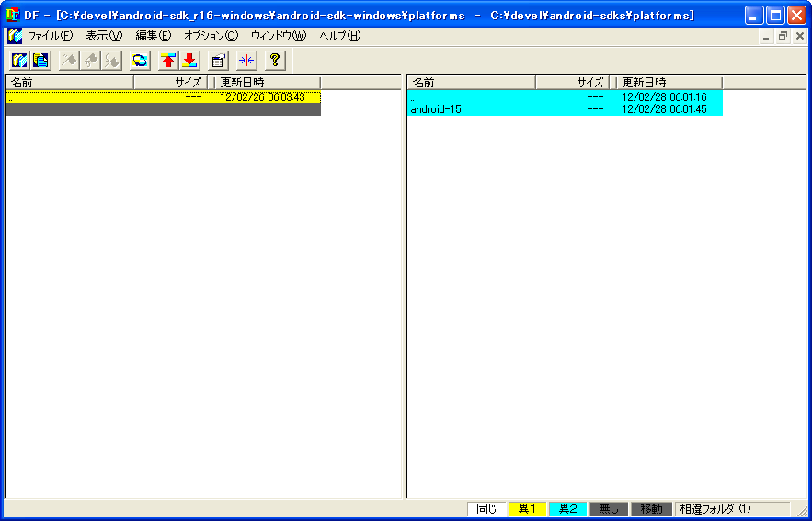
Task: Sort left pane by 更新日時 column header
Action: click(x=268, y=83)
